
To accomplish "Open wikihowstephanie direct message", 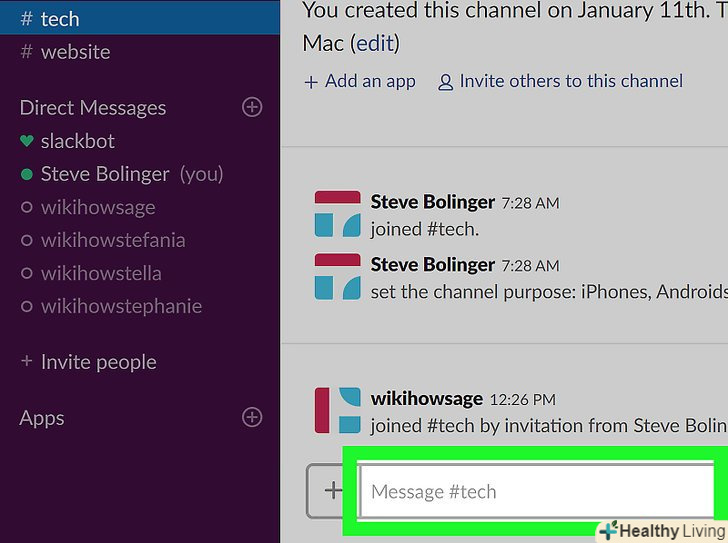I will click(120, 306).
